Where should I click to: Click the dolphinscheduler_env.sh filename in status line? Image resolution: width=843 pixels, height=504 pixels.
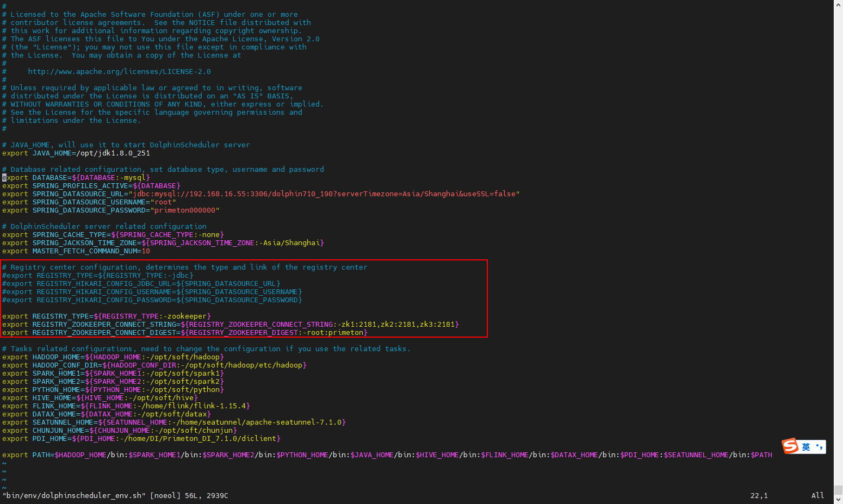click(x=73, y=496)
